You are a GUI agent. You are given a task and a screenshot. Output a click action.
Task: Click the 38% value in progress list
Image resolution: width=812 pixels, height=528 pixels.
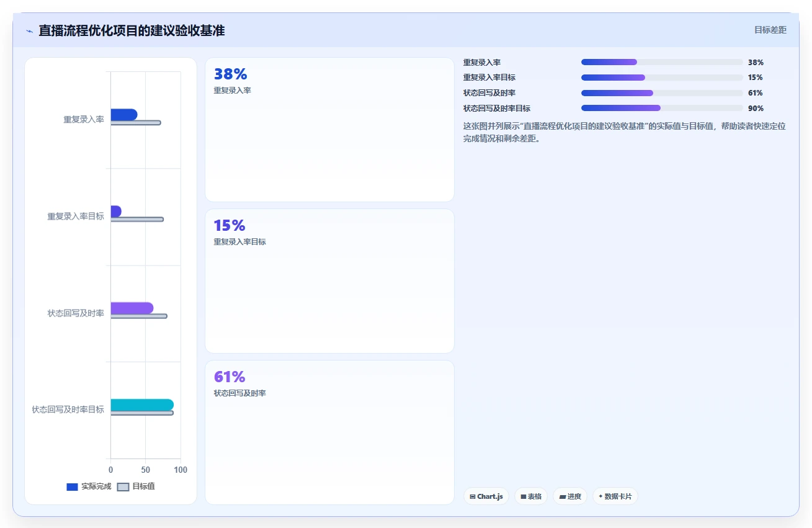[756, 62]
